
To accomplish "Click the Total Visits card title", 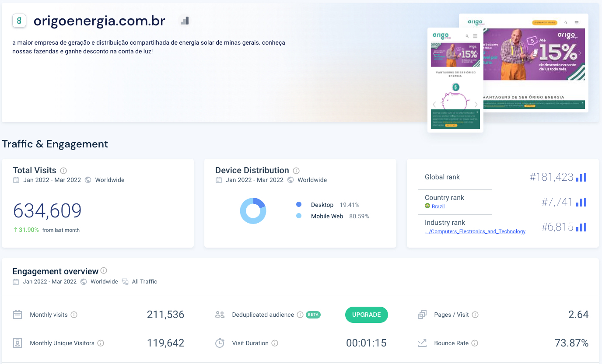I will (35, 170).
